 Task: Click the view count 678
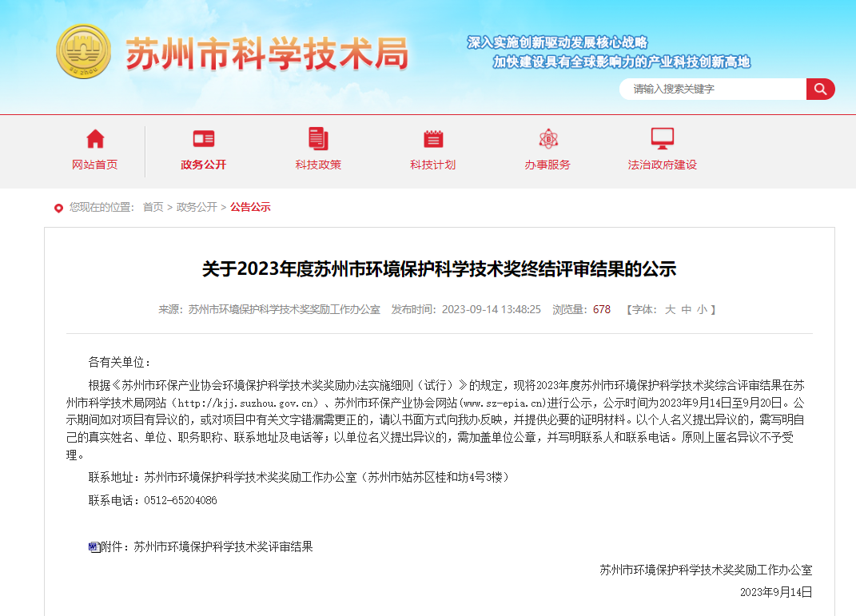[x=602, y=309]
